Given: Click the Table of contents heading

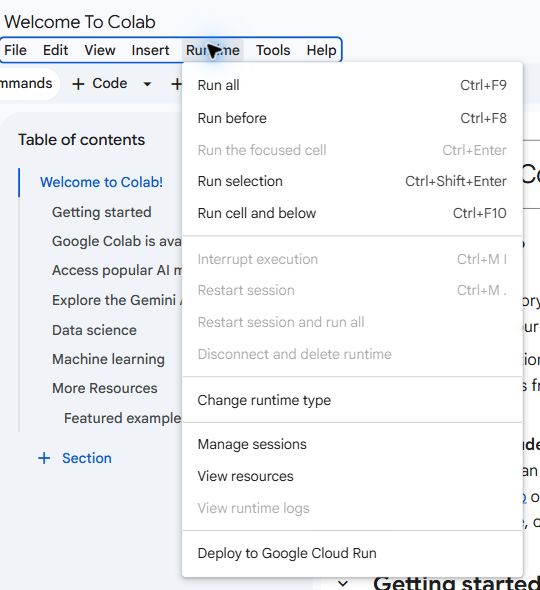Looking at the screenshot, I should click(82, 140).
